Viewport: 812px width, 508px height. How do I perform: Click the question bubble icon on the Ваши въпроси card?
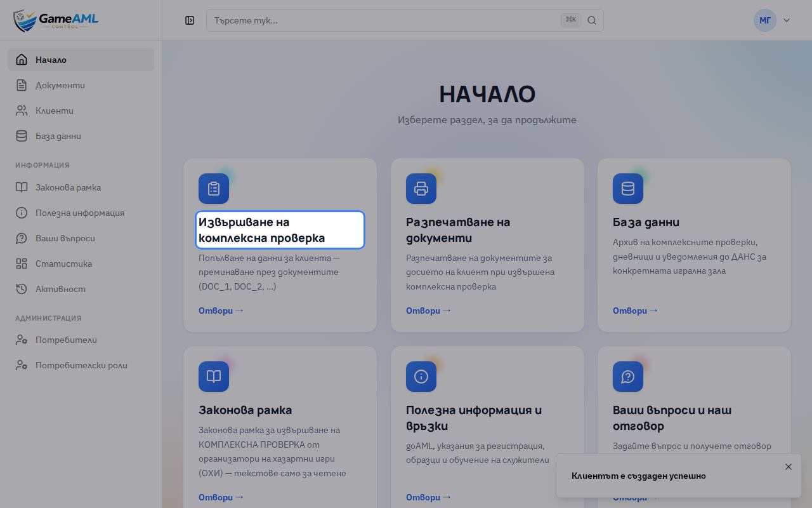tap(628, 377)
